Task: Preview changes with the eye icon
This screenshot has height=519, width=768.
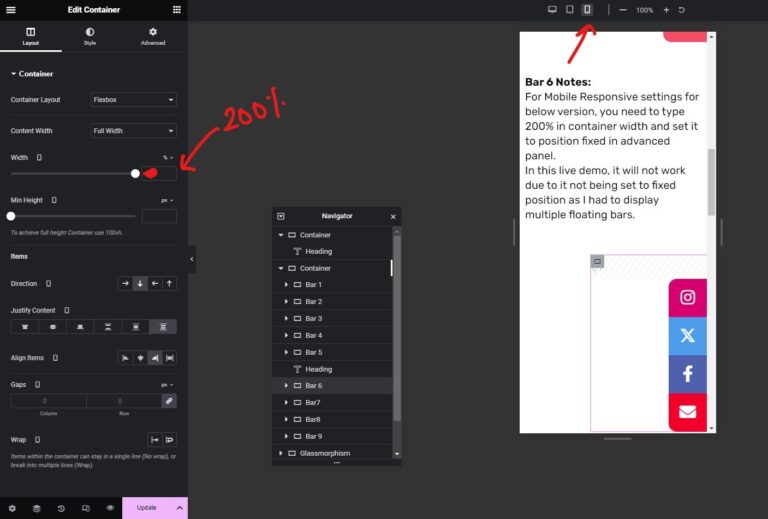Action: tap(110, 508)
